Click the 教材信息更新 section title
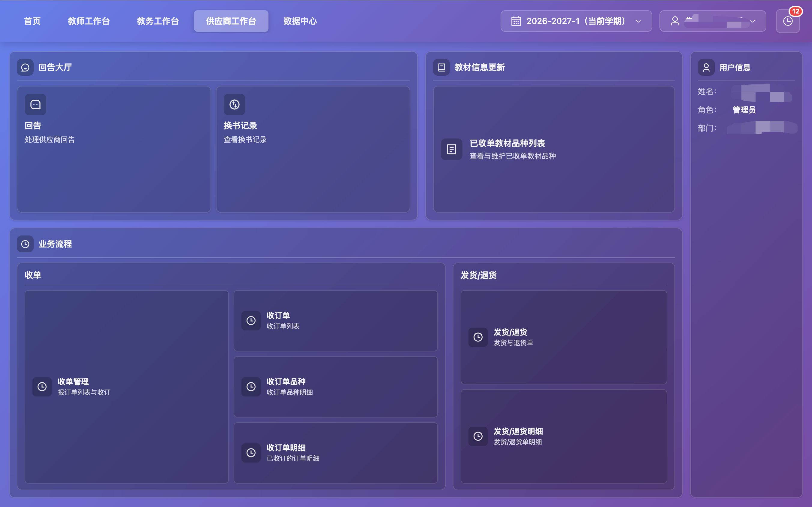Viewport: 812px width, 507px height. click(479, 67)
